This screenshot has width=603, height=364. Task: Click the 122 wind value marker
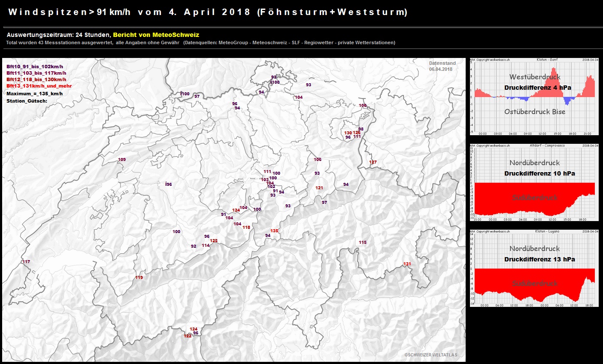pos(188,336)
